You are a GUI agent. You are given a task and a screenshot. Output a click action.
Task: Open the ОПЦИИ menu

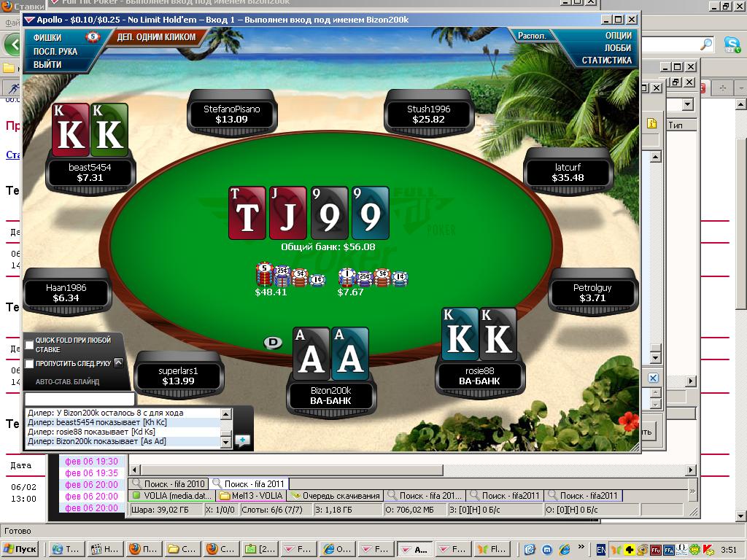pyautogui.click(x=618, y=35)
